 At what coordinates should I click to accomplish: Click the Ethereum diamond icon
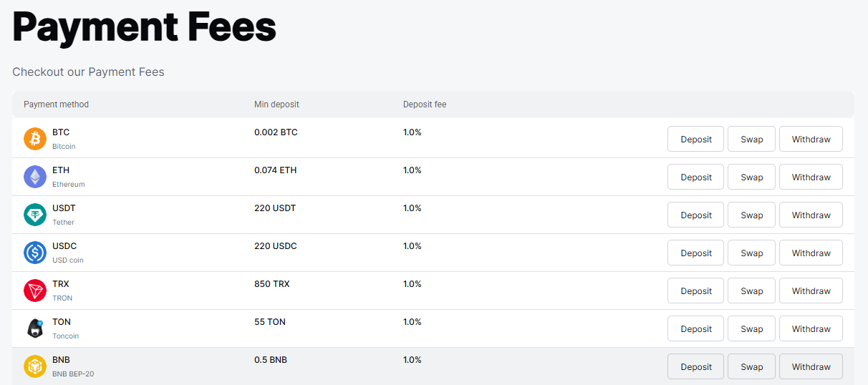tap(35, 177)
